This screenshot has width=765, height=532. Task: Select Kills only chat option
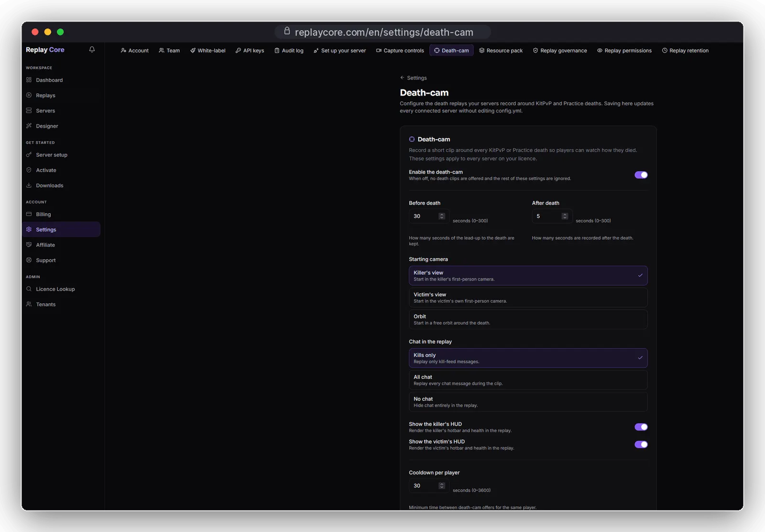(x=528, y=358)
